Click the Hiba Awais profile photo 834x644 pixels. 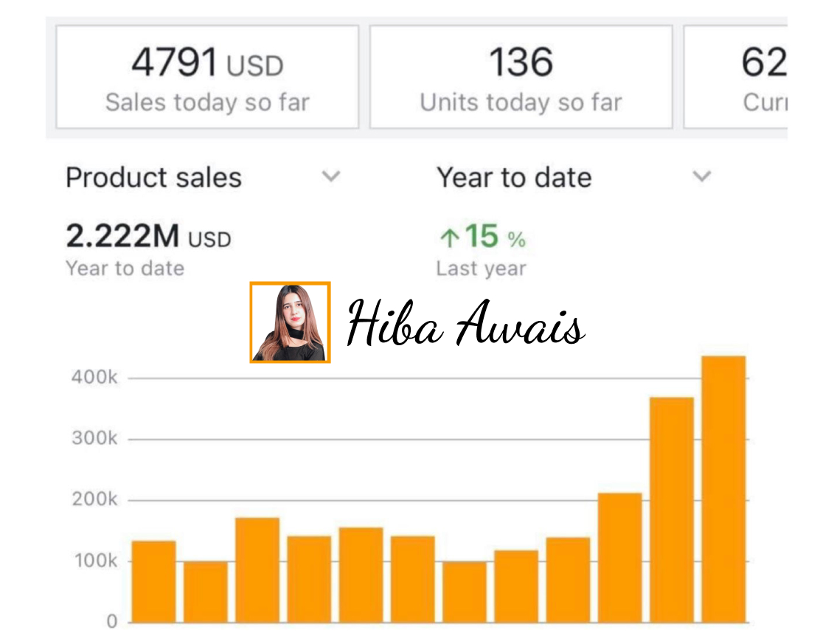tap(290, 322)
